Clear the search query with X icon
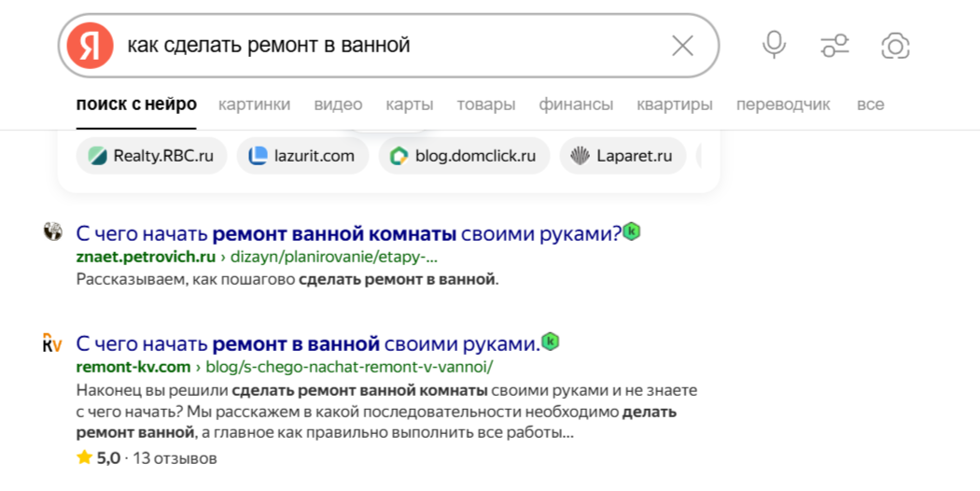The image size is (980, 491). [682, 46]
